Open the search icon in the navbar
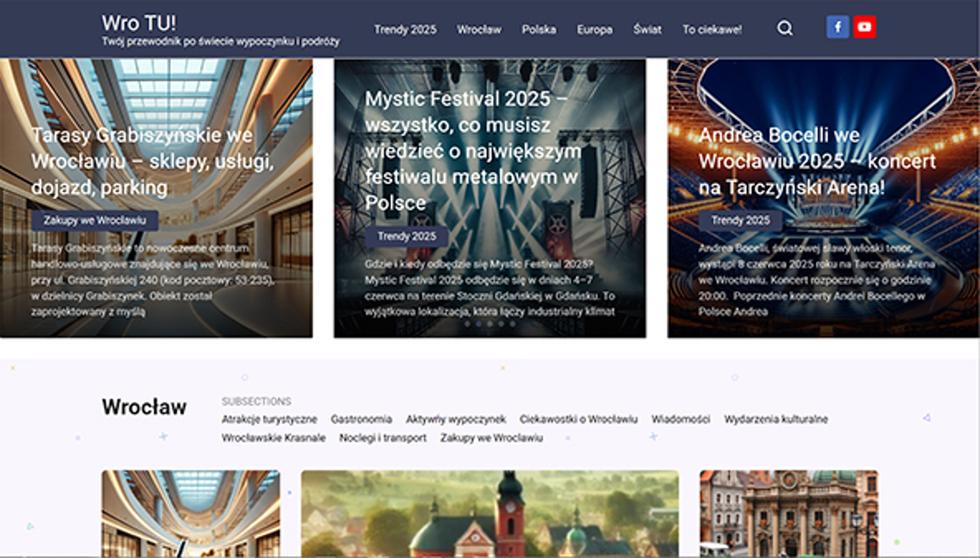This screenshot has height=558, width=980. tap(785, 28)
